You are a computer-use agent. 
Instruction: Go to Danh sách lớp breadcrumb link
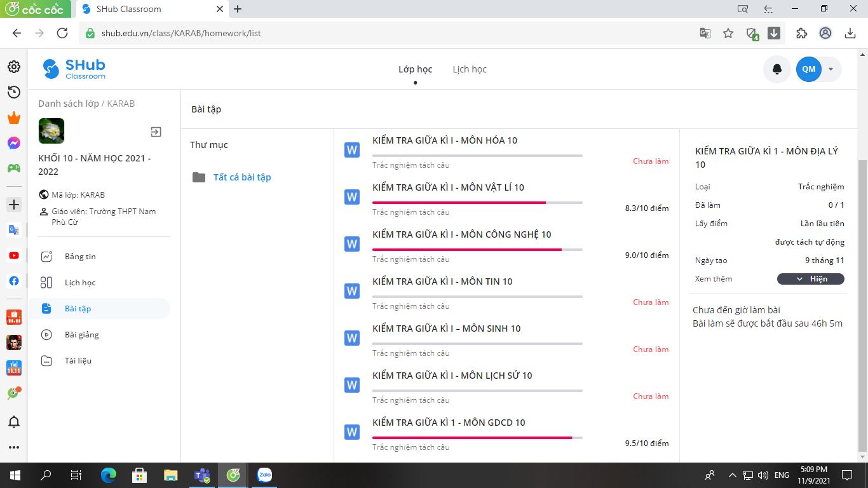pos(68,104)
